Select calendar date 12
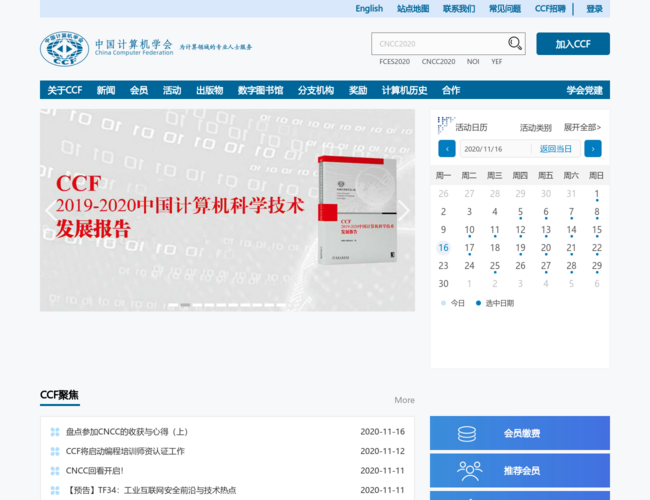The width and height of the screenshot is (650, 500). (520, 230)
